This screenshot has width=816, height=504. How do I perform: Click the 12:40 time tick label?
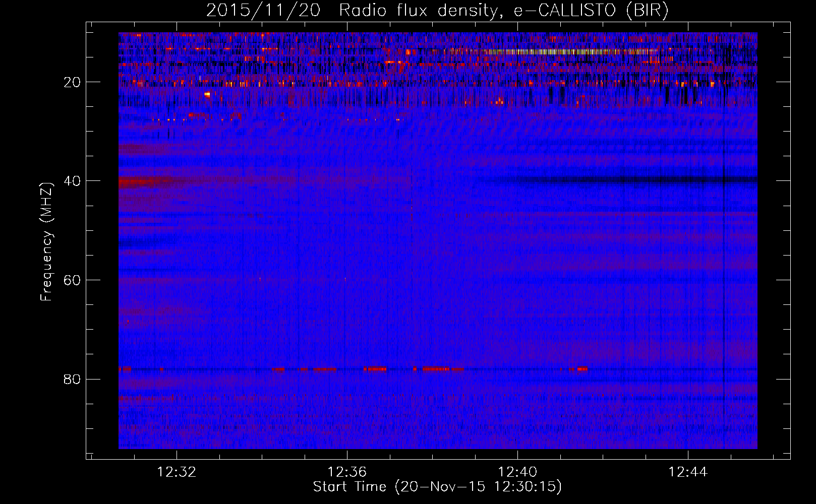[x=517, y=472]
